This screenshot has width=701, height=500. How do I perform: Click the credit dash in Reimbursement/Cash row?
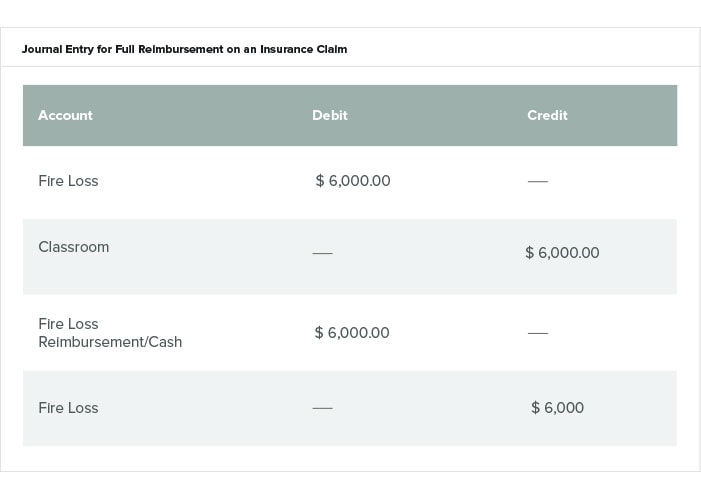(x=538, y=333)
